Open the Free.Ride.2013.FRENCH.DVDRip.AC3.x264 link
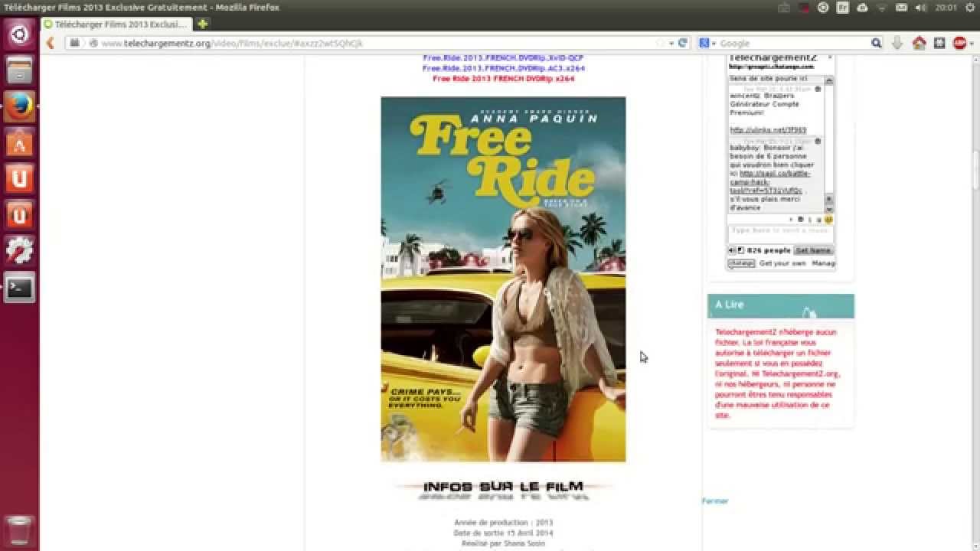 (x=503, y=68)
